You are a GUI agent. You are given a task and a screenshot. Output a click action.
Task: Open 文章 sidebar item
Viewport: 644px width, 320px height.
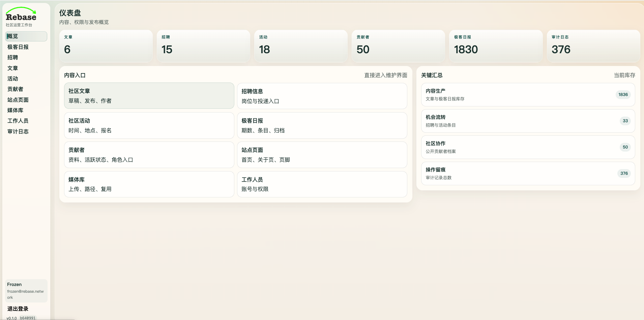pos(13,68)
